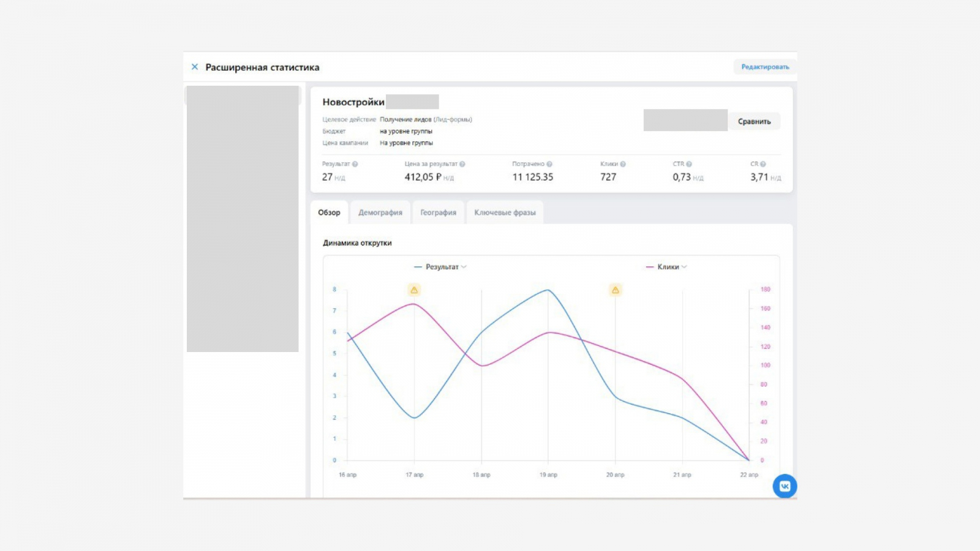
Task: Select the Обзор tab
Action: pos(329,212)
